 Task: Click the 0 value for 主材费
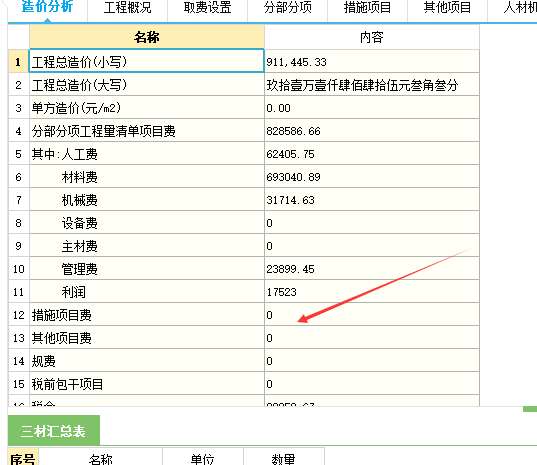coord(372,246)
